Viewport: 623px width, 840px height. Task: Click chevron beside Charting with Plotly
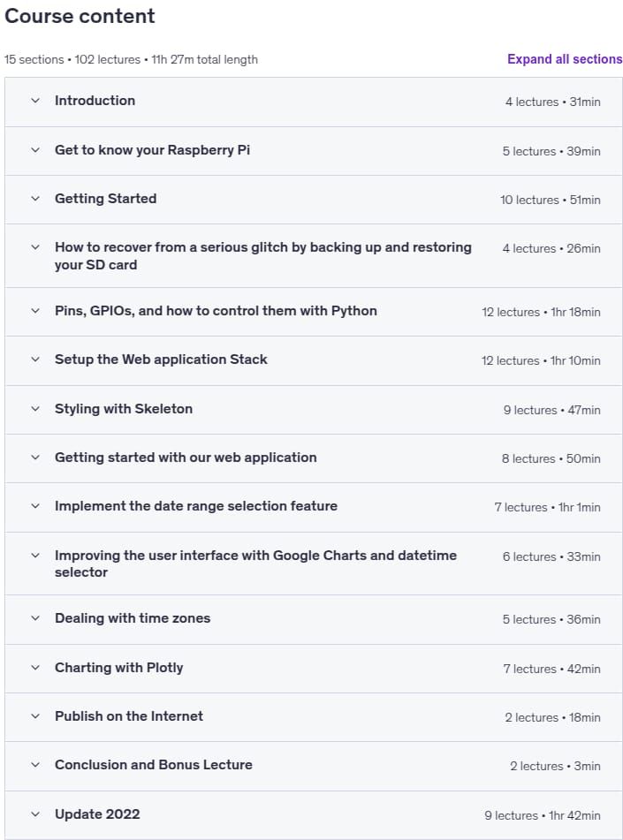click(x=35, y=668)
